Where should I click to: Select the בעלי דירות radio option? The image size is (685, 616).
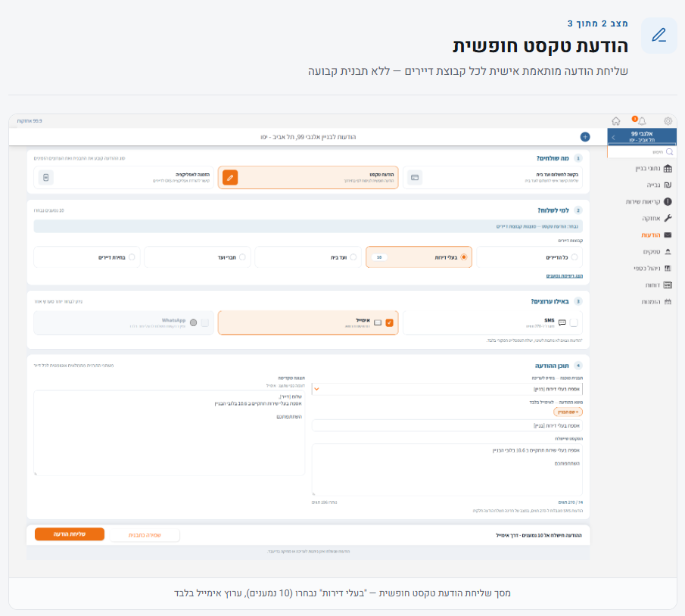pyautogui.click(x=463, y=257)
